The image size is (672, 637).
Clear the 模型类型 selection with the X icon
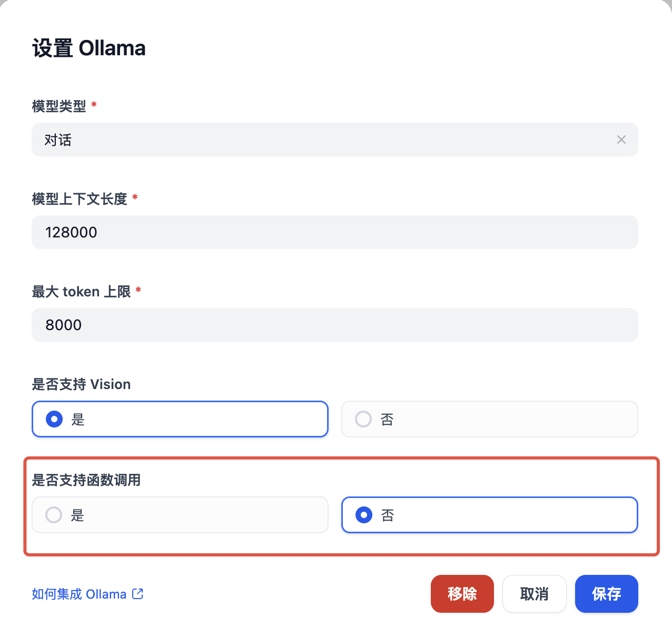point(621,140)
